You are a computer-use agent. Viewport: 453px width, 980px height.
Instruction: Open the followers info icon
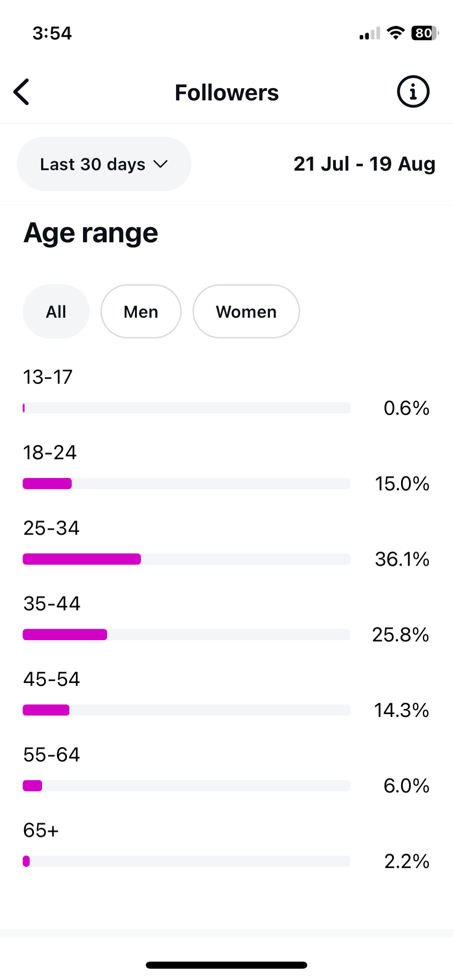pyautogui.click(x=413, y=92)
